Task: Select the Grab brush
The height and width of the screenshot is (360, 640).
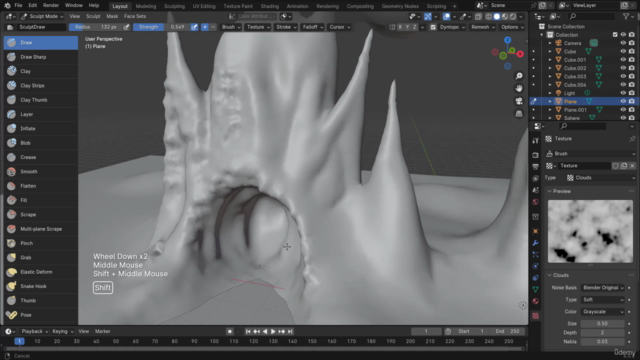Action: click(41, 258)
